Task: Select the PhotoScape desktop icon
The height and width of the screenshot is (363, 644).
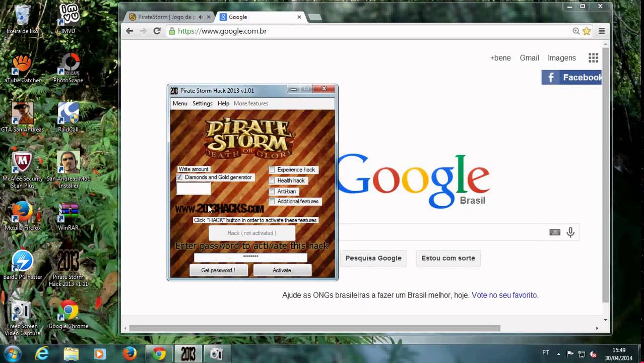Action: point(68,68)
